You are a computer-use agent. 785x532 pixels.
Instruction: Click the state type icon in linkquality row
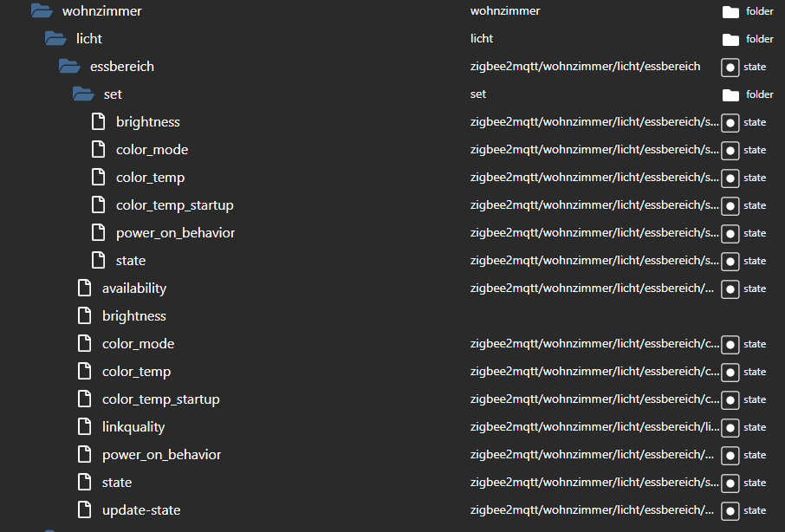730,427
